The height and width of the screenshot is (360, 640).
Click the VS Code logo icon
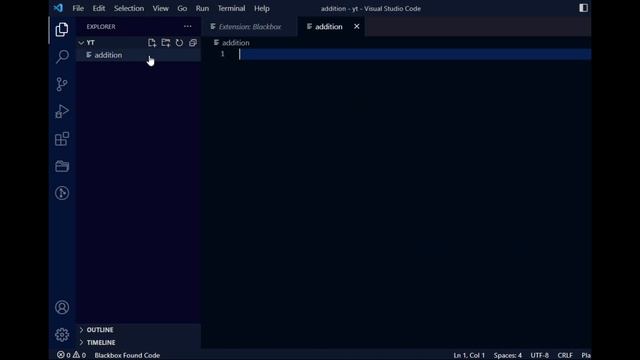(x=58, y=8)
